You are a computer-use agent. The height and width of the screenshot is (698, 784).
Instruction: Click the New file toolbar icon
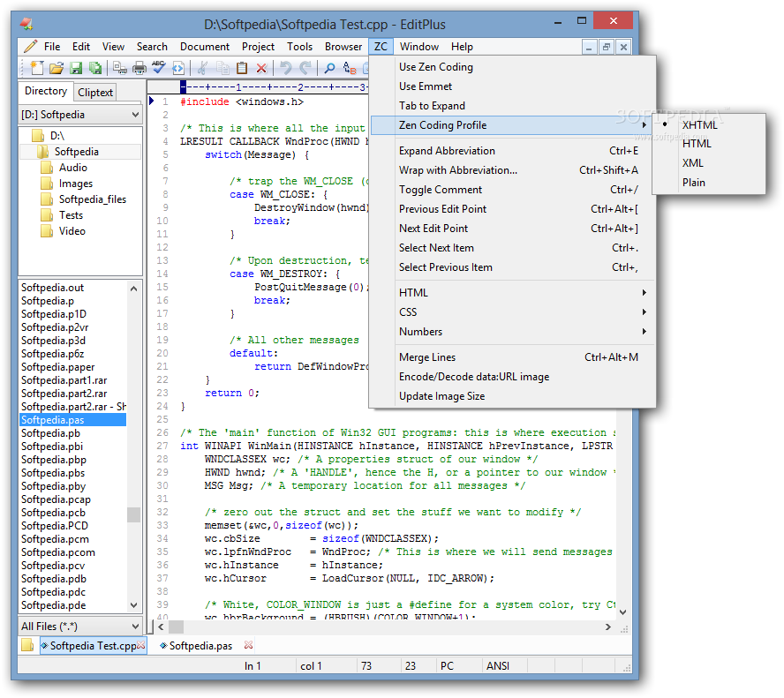tap(36, 67)
